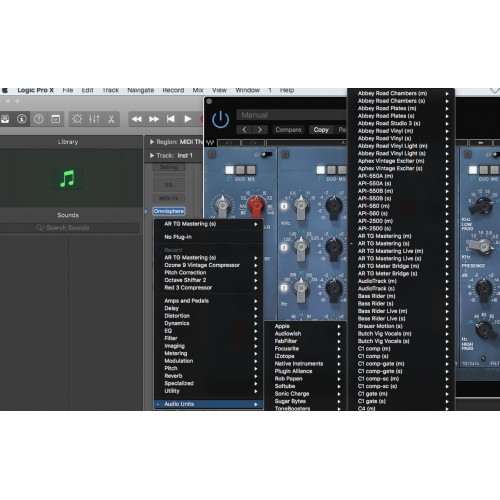Click the Editors scissors icon
The image size is (500, 500).
(x=111, y=119)
